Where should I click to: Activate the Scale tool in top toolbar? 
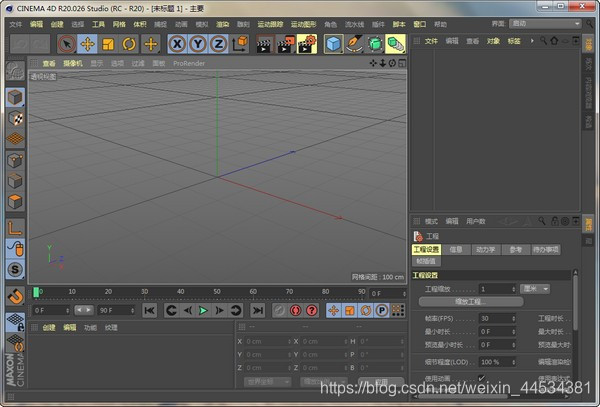(x=108, y=44)
